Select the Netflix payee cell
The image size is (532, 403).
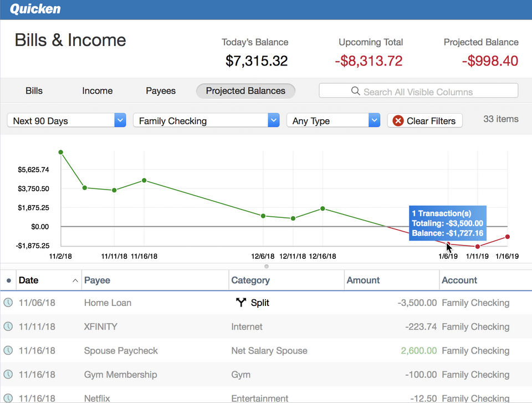[x=97, y=398]
